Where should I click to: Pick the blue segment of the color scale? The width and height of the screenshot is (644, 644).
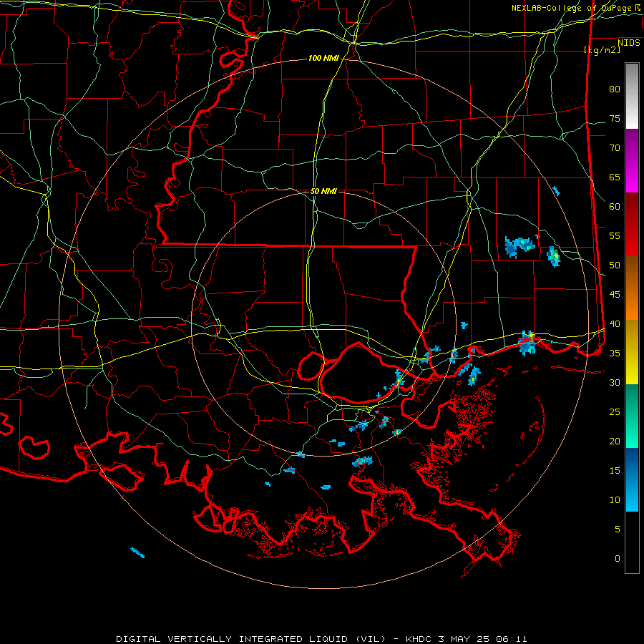pyautogui.click(x=632, y=479)
